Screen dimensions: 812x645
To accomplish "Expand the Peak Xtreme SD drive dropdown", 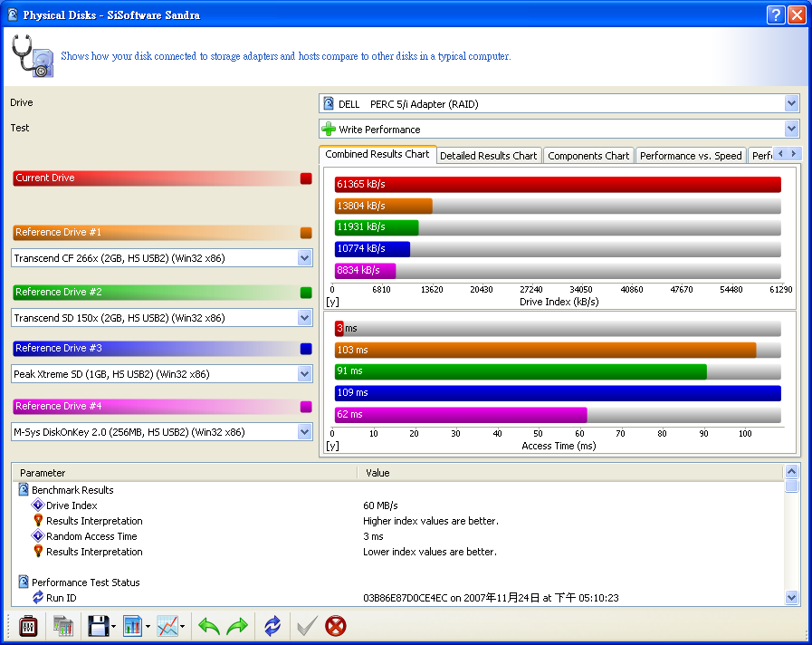I will pyautogui.click(x=304, y=373).
